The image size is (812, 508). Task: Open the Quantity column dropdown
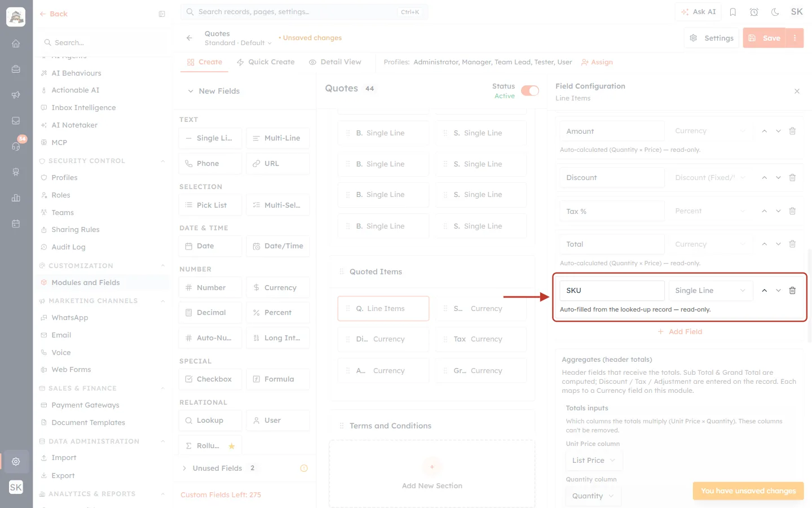(x=594, y=496)
